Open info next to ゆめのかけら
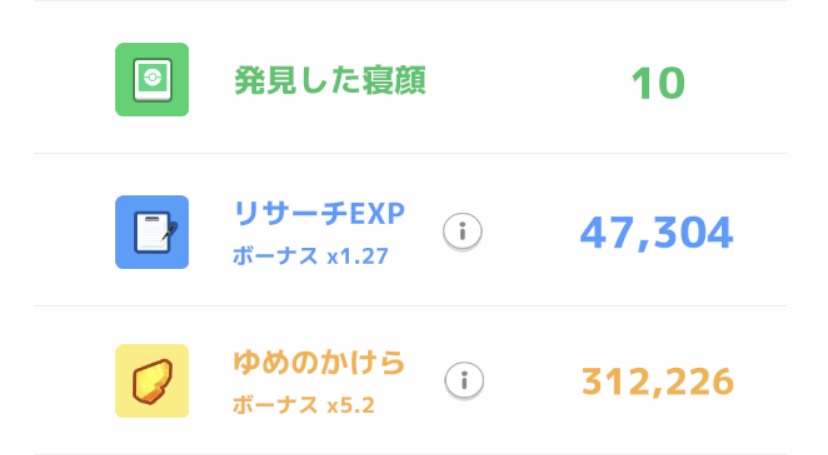 click(x=462, y=381)
